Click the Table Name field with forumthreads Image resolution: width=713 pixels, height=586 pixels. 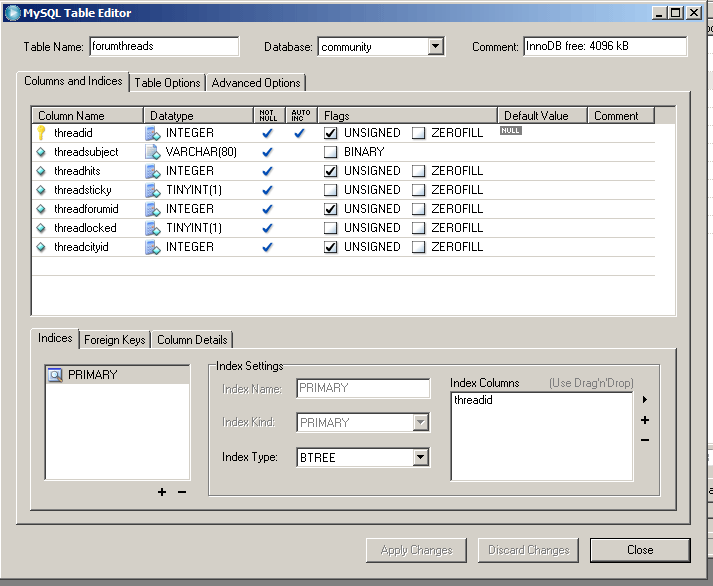(x=164, y=46)
